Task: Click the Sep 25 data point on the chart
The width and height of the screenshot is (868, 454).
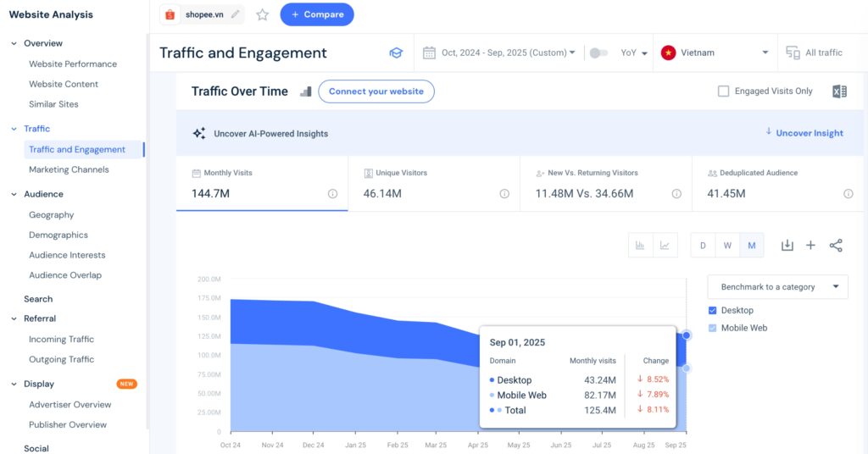Action: pyautogui.click(x=686, y=335)
